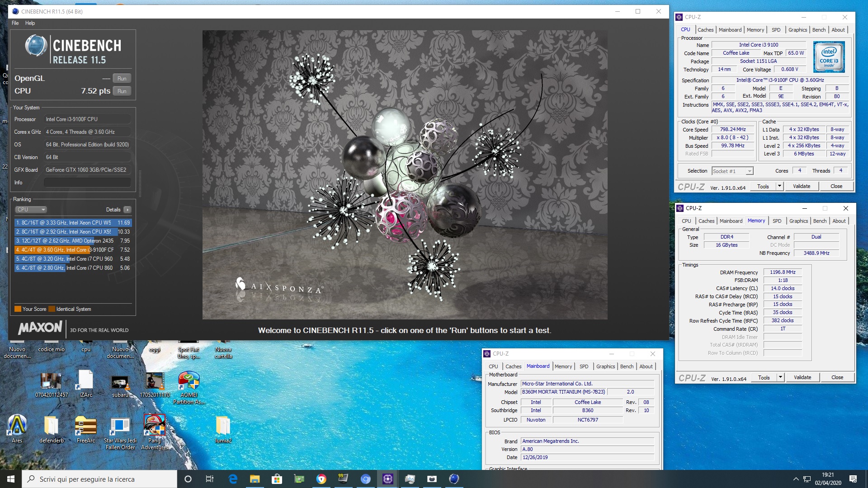Click the taskbar clock showing 19:21
The image size is (868, 488).
click(x=828, y=479)
